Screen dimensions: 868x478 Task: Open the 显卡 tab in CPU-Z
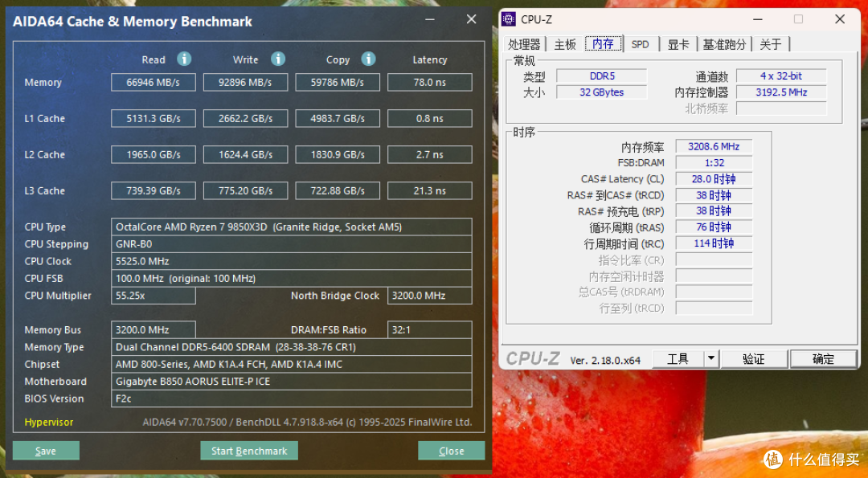coord(678,44)
